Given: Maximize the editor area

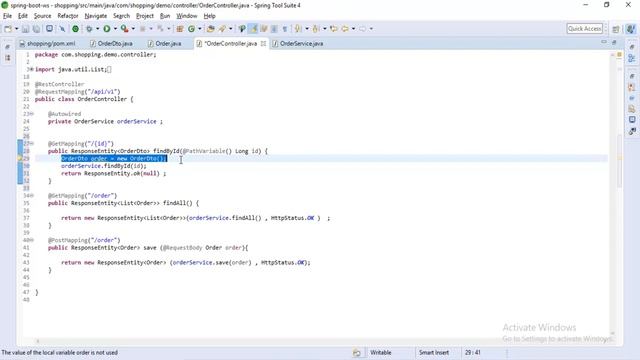Looking at the screenshot, I should tap(614, 42).
